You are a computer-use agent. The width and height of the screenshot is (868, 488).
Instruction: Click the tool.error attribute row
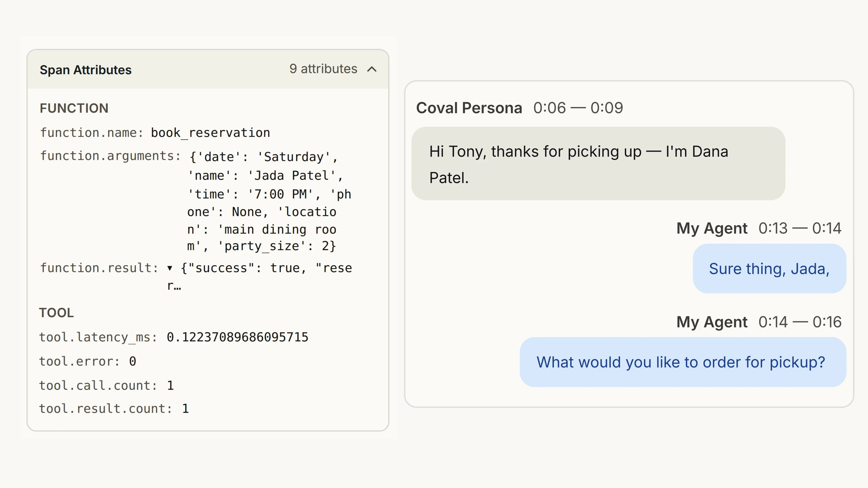tap(88, 361)
